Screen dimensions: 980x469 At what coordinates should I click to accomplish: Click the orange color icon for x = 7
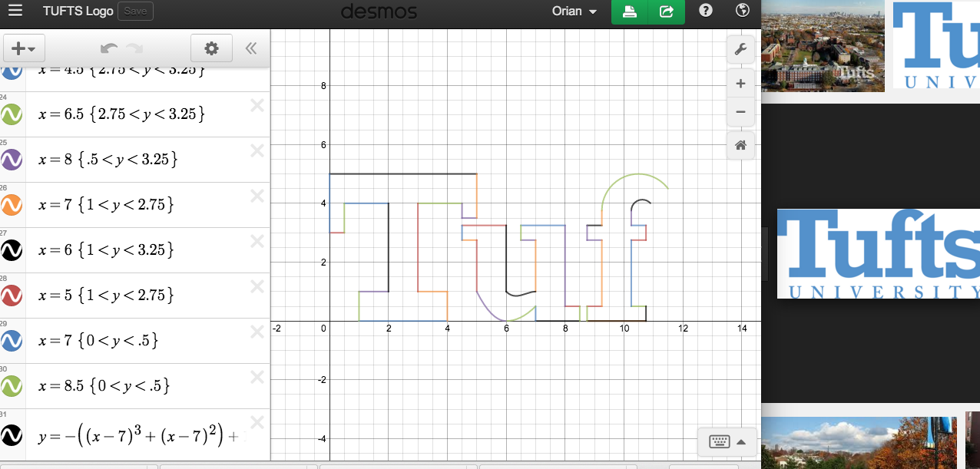14,204
